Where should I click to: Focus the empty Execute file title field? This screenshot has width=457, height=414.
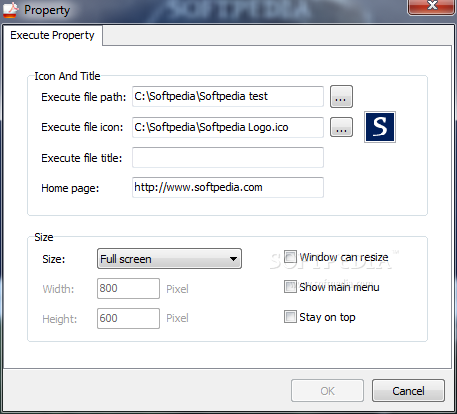point(228,157)
